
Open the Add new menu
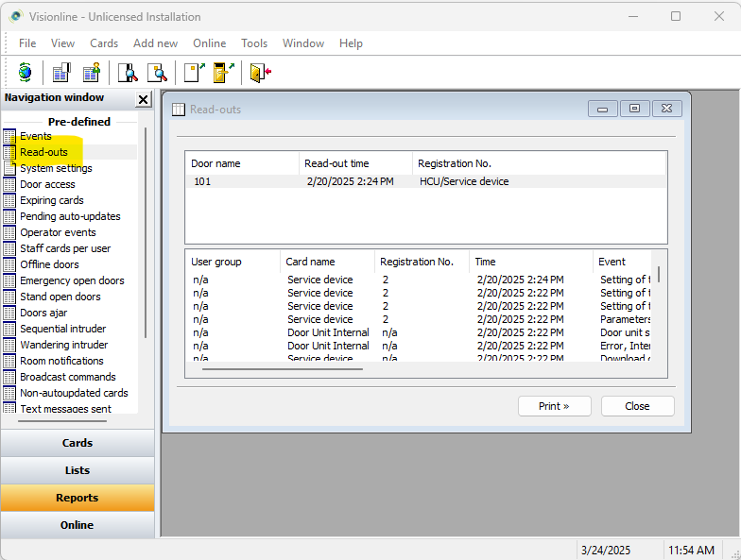click(x=155, y=43)
